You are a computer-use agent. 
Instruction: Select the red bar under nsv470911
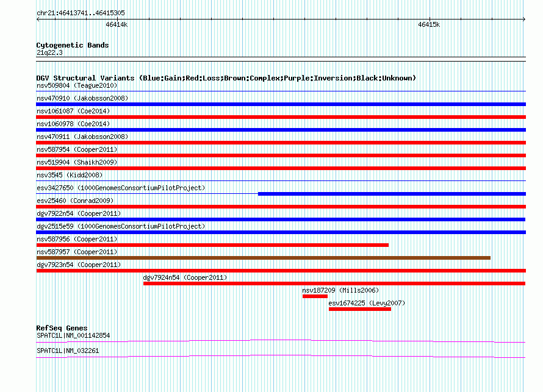[281, 143]
